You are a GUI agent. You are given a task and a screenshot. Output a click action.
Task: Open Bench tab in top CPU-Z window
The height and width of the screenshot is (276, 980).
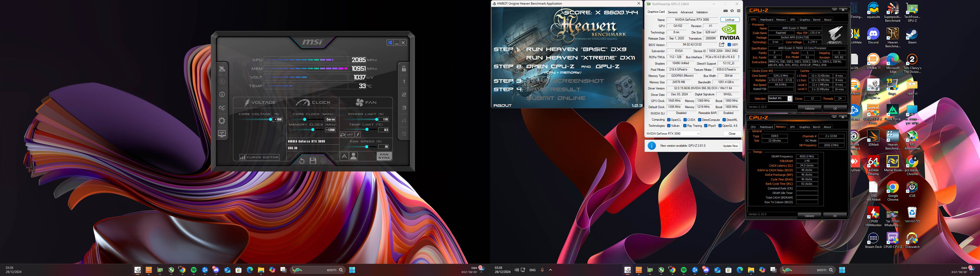(816, 19)
